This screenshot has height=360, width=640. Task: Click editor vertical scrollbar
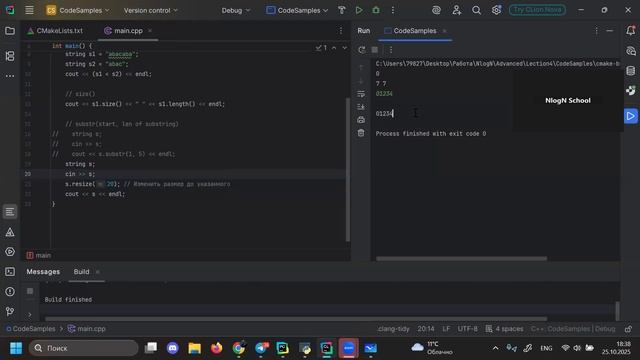pyautogui.click(x=347, y=169)
